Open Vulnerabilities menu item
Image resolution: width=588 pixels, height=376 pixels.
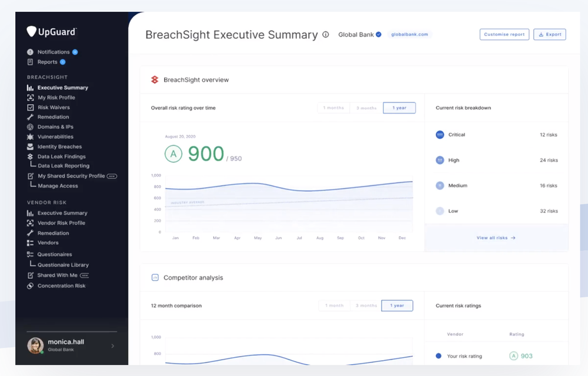click(55, 137)
